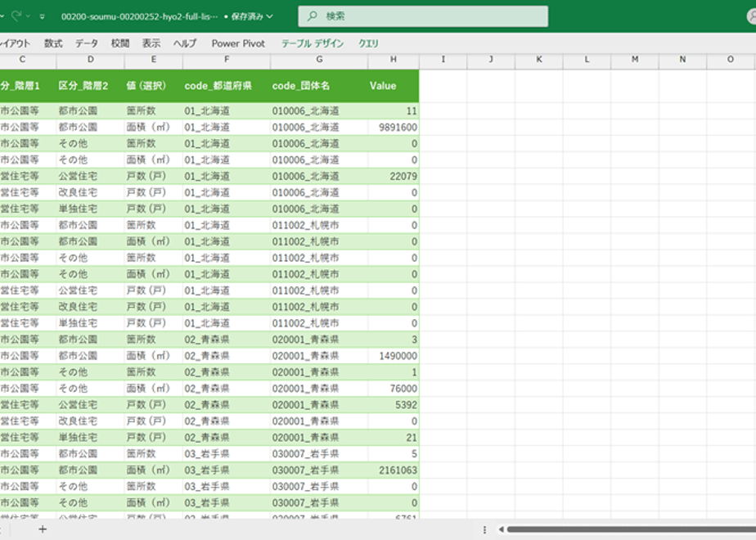
Task: Select column M header
Action: (635, 59)
